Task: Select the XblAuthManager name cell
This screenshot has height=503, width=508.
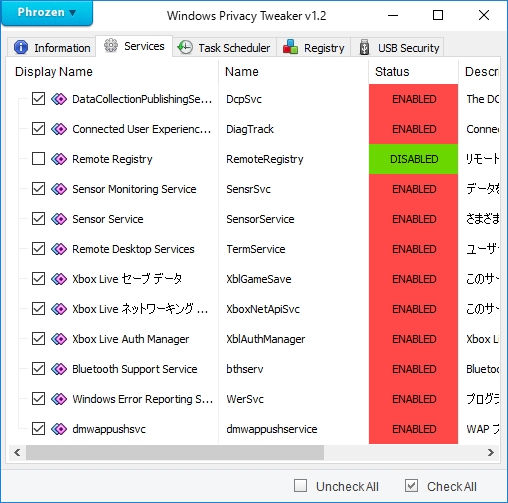Action: click(265, 339)
